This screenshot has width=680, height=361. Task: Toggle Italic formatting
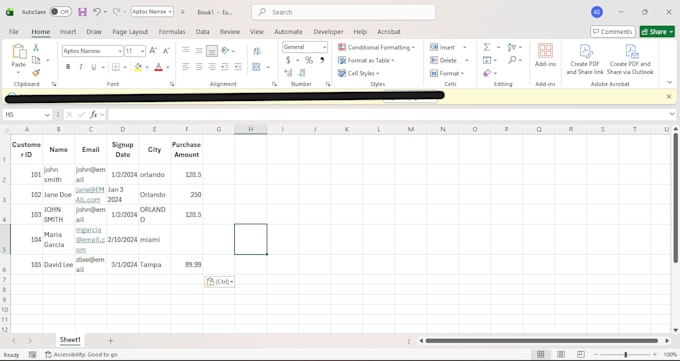click(x=81, y=67)
